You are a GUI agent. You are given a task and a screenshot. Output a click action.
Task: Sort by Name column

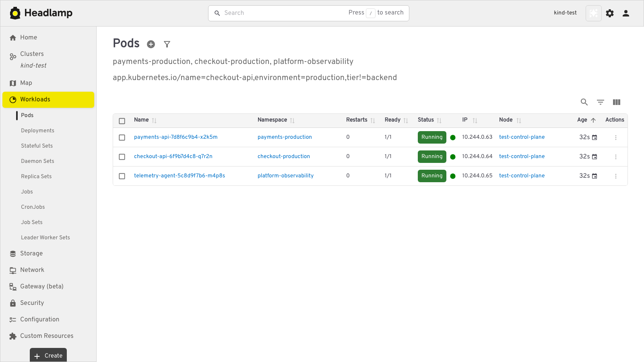154,120
